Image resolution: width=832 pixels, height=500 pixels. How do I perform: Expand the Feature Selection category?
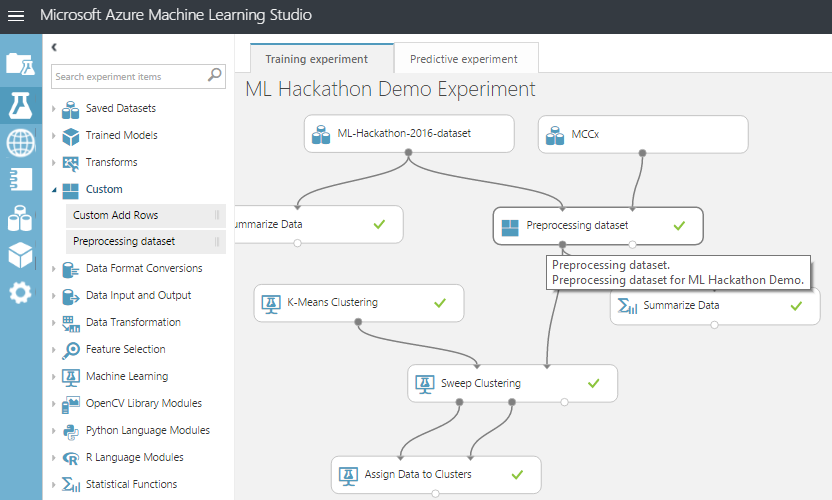(54, 350)
